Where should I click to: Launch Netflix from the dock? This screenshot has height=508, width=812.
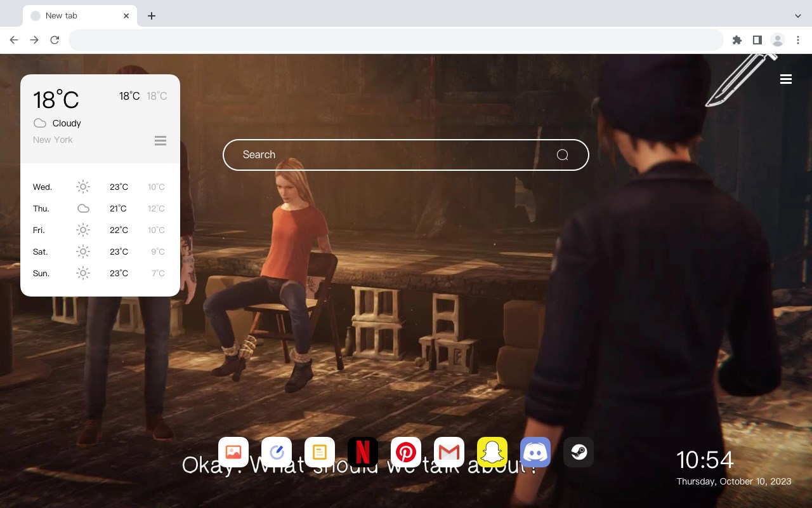coord(363,452)
